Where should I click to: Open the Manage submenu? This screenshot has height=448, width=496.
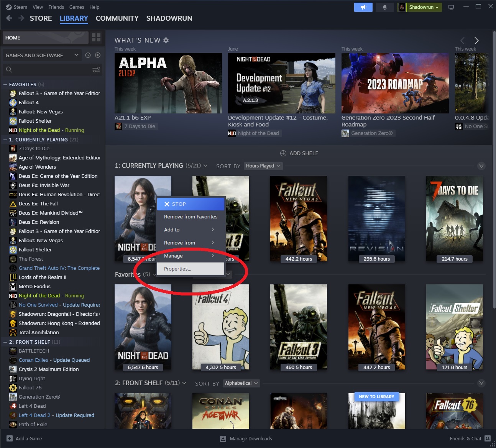pos(191,256)
